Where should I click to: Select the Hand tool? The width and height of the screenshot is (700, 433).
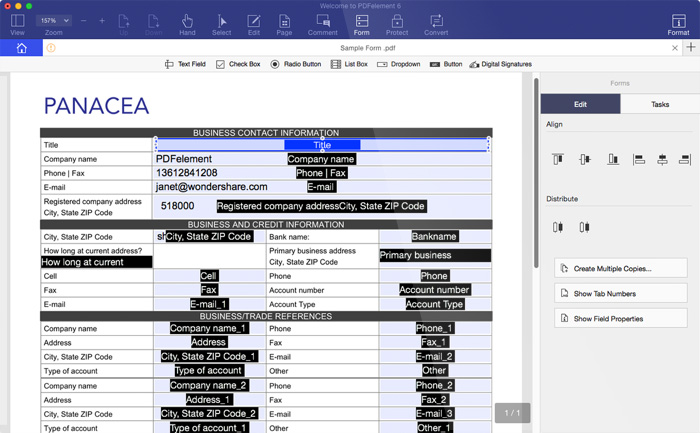pyautogui.click(x=187, y=25)
